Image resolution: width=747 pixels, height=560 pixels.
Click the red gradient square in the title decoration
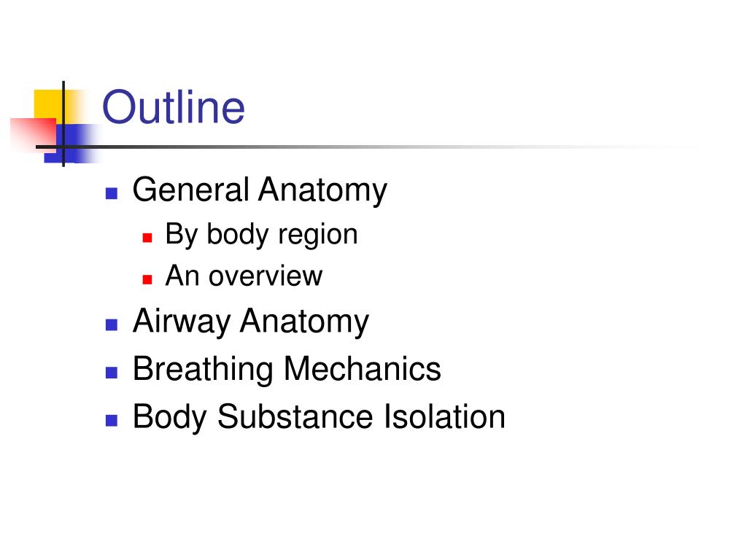(33, 136)
